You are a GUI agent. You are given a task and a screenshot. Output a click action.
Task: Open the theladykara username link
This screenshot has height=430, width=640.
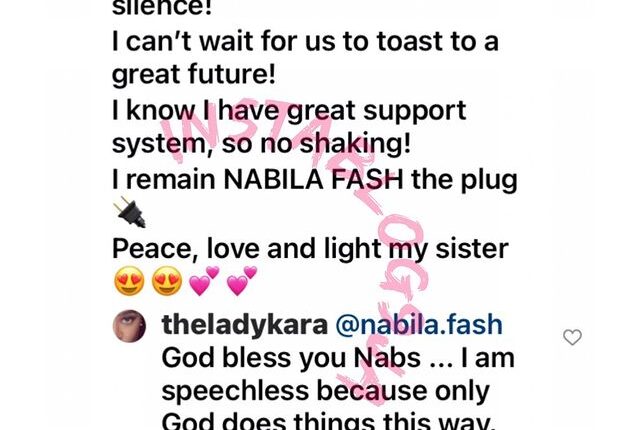pyautogui.click(x=244, y=325)
